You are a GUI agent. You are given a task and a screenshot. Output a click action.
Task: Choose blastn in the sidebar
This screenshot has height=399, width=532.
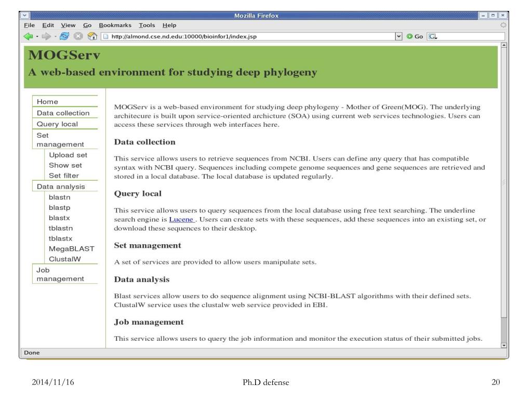(x=59, y=197)
